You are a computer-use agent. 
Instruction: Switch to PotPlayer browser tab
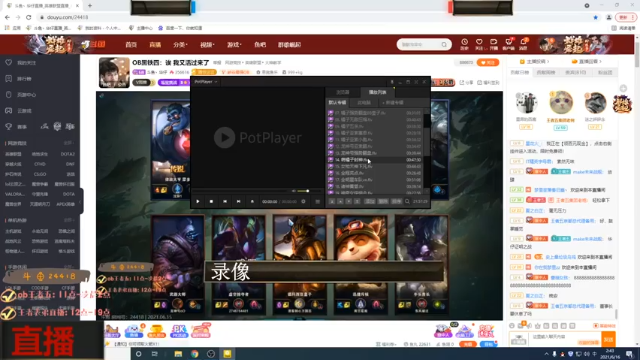(x=343, y=92)
